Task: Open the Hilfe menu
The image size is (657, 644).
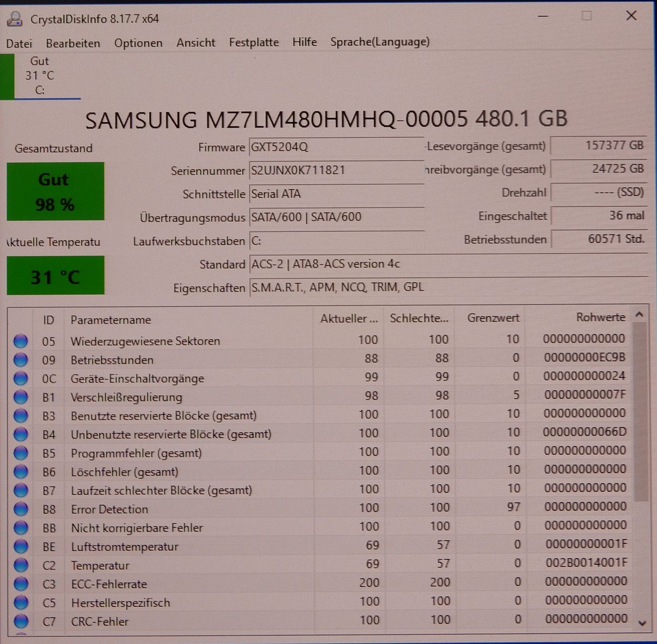Action: [305, 42]
